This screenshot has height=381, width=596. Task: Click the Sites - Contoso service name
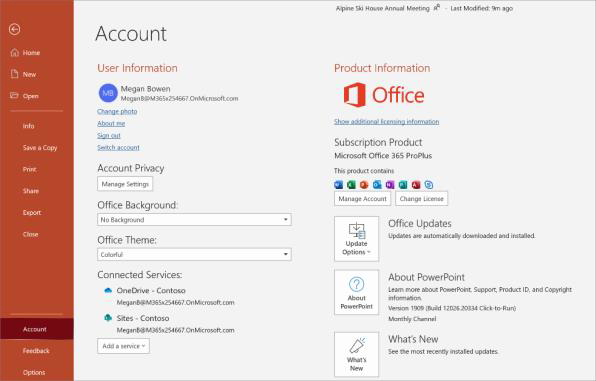coord(143,318)
